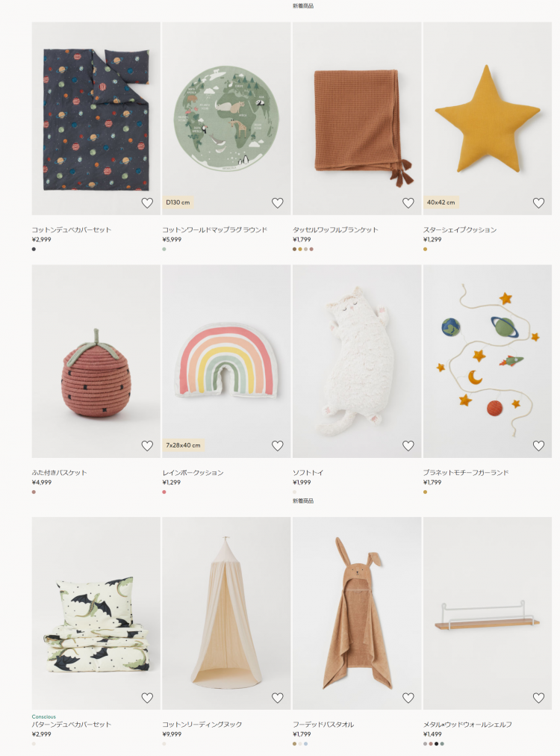This screenshot has width=560, height=756.
Task: Select first color swatch under tassel waffle blanket
Action: (x=294, y=250)
